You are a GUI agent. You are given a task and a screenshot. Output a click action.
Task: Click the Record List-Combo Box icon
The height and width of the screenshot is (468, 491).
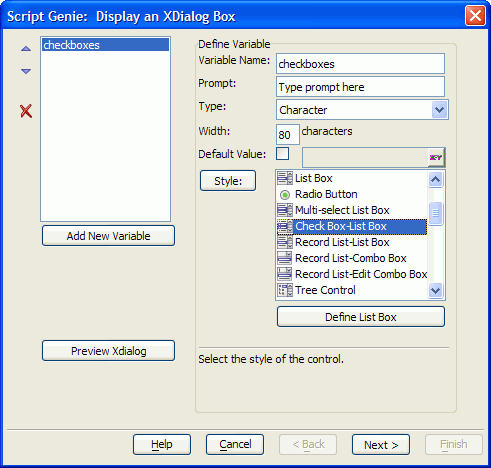coord(285,258)
